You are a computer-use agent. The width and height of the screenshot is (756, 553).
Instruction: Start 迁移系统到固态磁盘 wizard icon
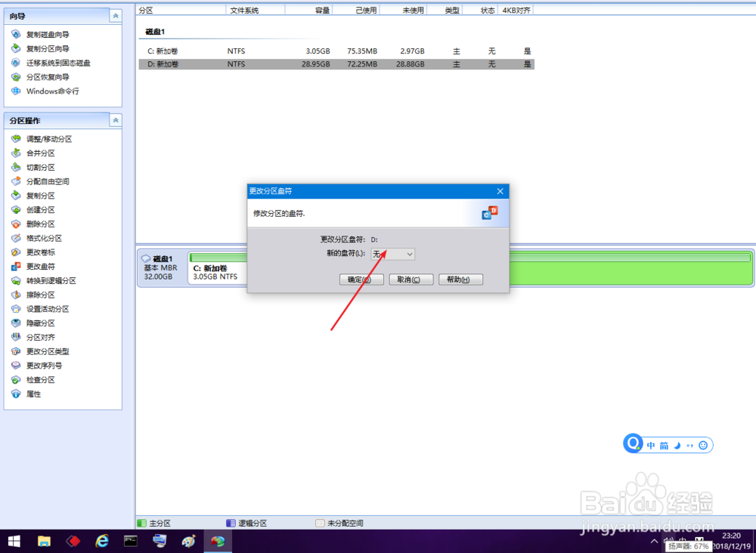click(16, 63)
